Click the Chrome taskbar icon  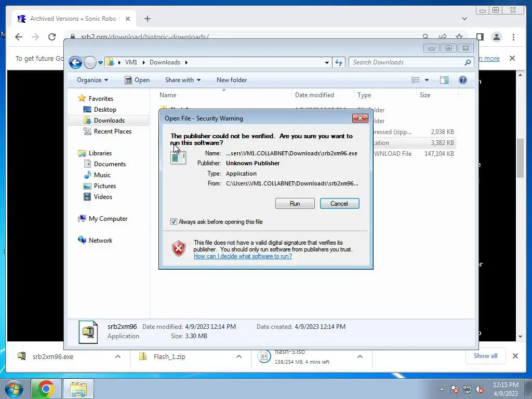coord(46,389)
